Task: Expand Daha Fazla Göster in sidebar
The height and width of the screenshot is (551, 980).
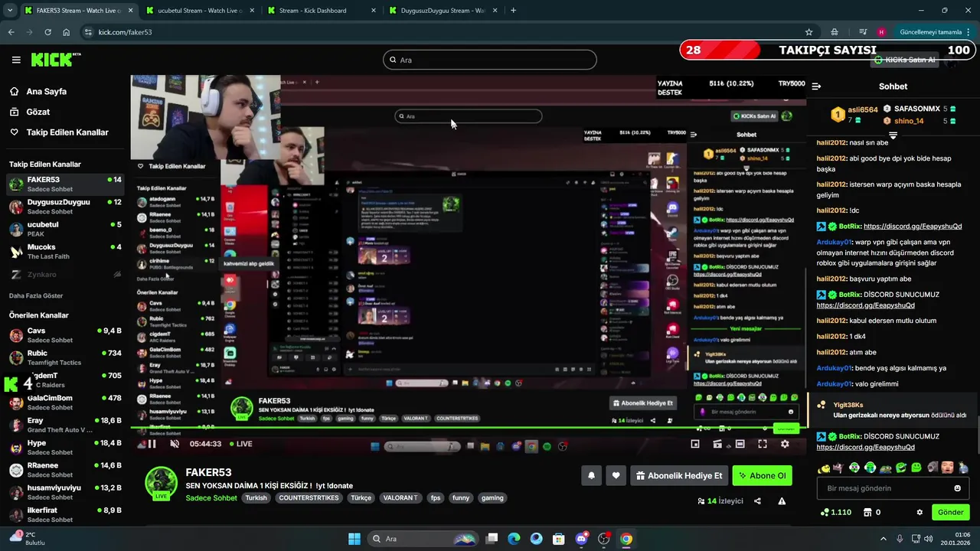Action: click(x=36, y=295)
